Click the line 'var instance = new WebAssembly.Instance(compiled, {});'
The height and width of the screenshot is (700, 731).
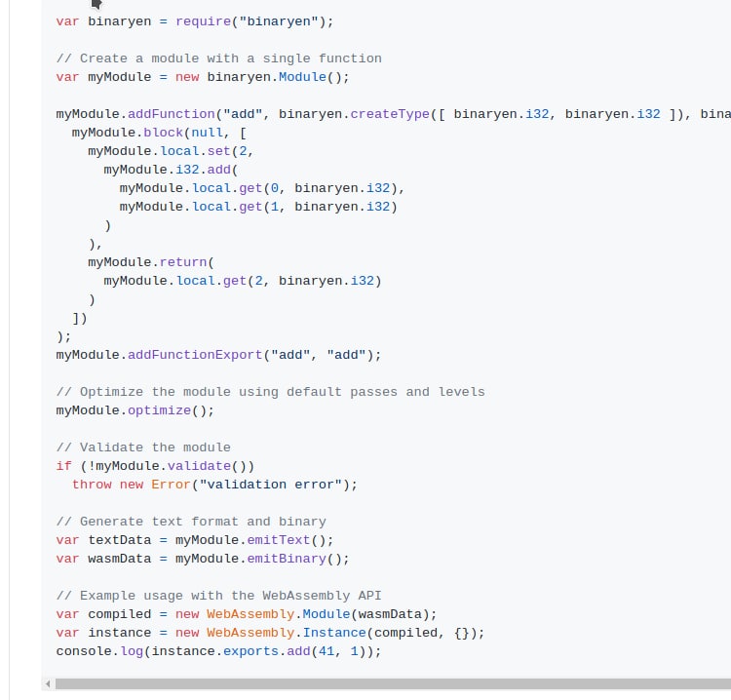pyautogui.click(x=270, y=633)
